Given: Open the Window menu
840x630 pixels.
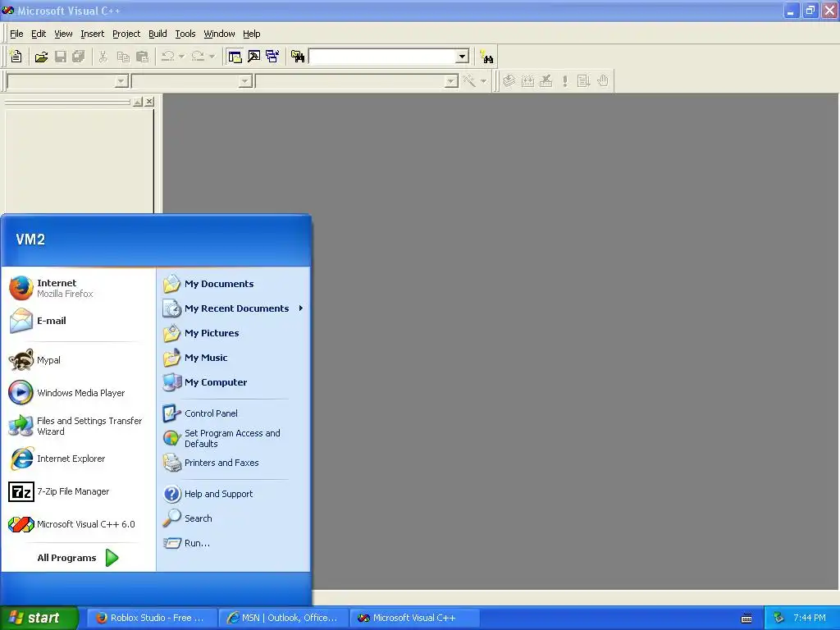Looking at the screenshot, I should [219, 34].
